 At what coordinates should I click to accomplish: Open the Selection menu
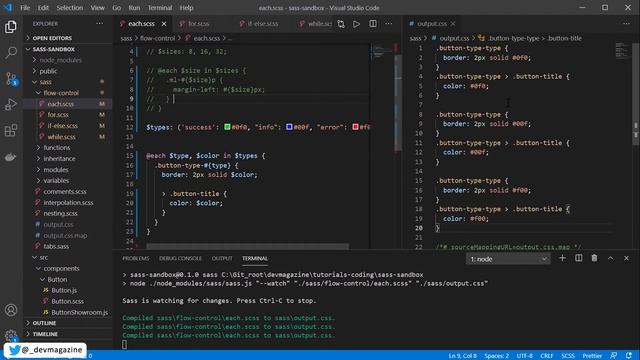coord(69,8)
